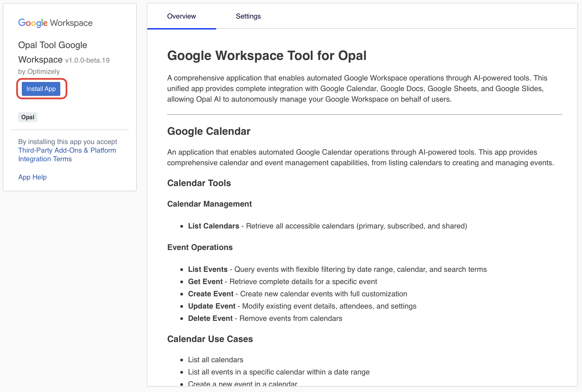Click the Install App button
582x392 pixels.
(x=41, y=89)
